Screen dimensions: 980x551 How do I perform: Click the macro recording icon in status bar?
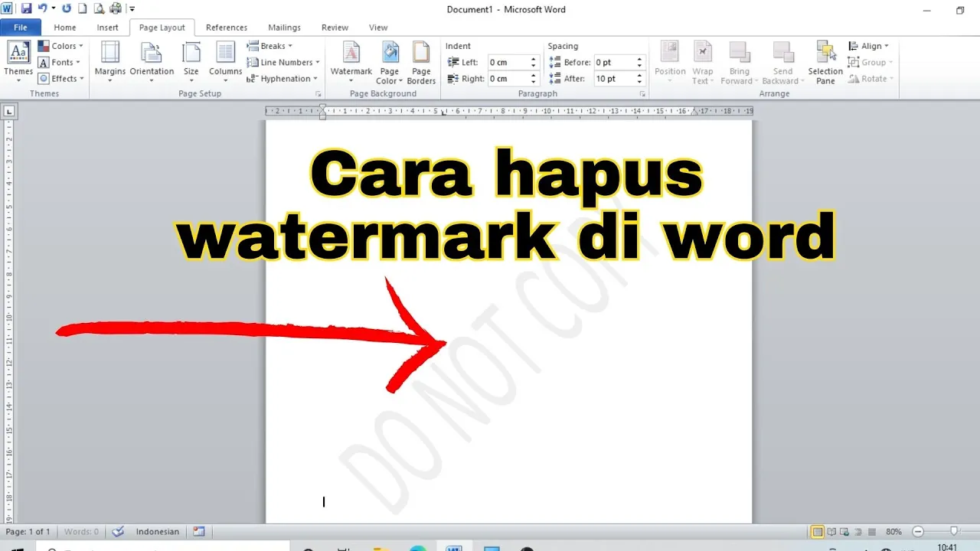pyautogui.click(x=199, y=531)
